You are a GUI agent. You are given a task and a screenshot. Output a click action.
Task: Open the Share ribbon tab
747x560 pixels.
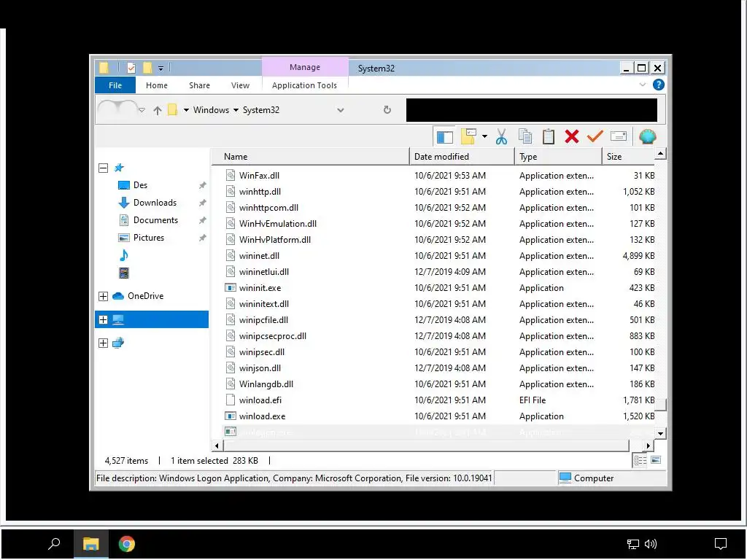point(199,85)
